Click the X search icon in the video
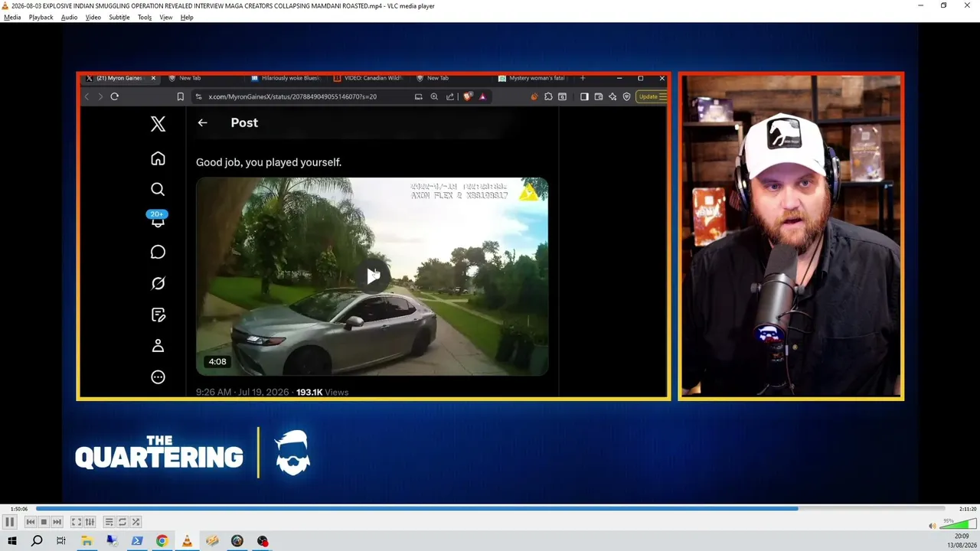Image resolution: width=980 pixels, height=551 pixels. click(x=158, y=189)
